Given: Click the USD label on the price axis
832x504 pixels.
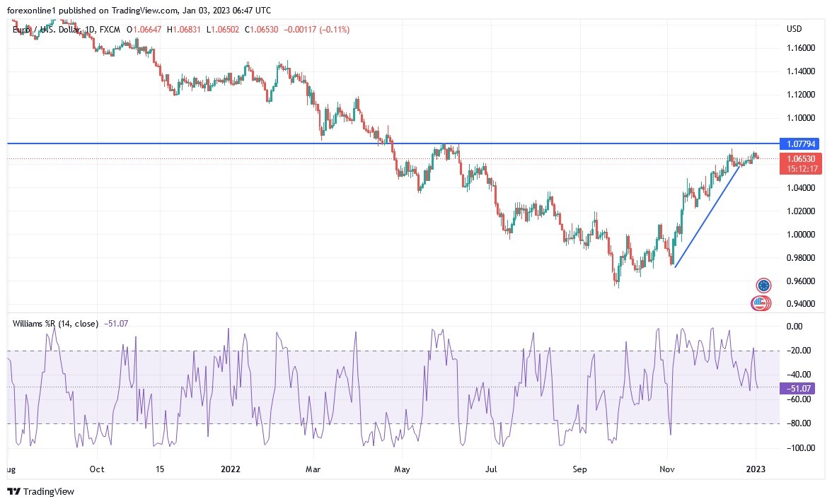Looking at the screenshot, I should (793, 29).
